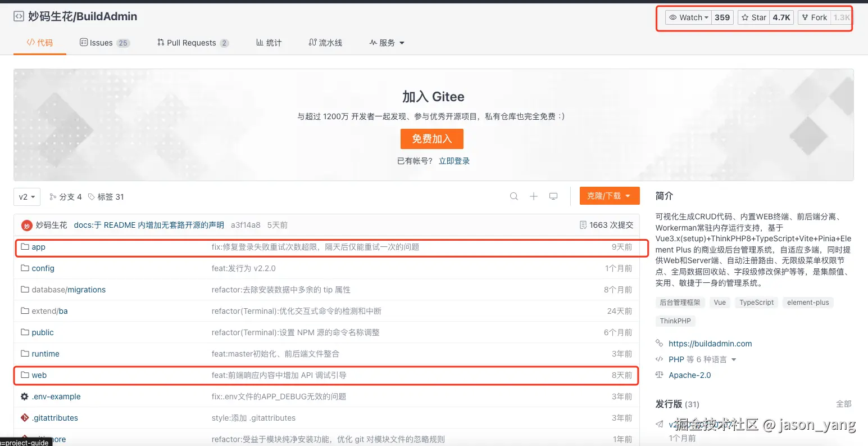Click the plus icon in file toolbar
Screen dimensions: 868x446
pos(534,196)
